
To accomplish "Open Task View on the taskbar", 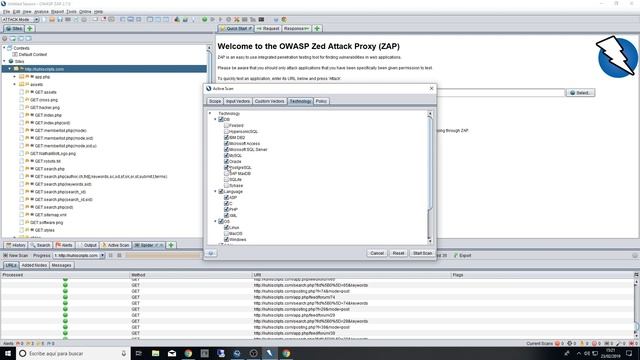I will coord(138,353).
